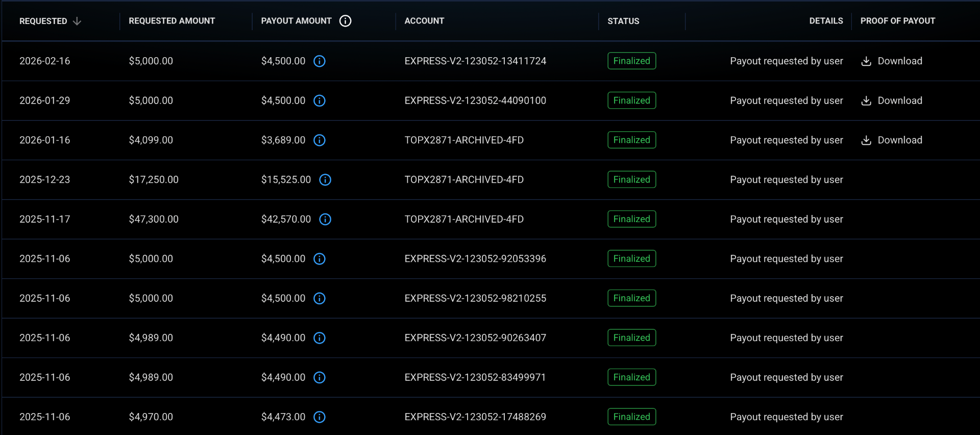980x435 pixels.
Task: Select account TOPX2871-ARCHIVED-4FD in 2026-01-16 row
Action: point(464,140)
